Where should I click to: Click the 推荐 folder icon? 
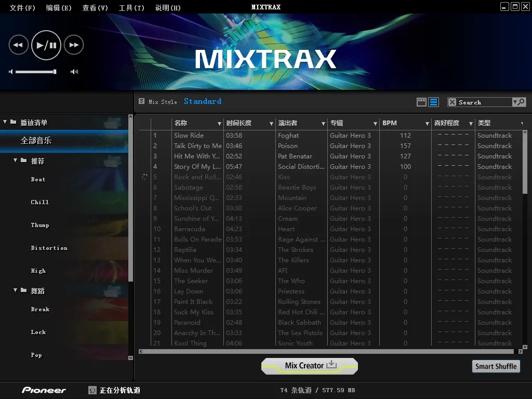tap(24, 160)
